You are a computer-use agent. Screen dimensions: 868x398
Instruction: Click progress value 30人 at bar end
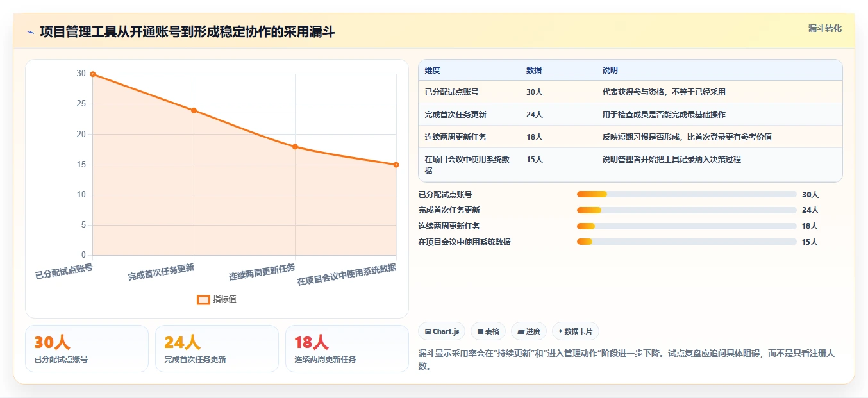pyautogui.click(x=810, y=194)
